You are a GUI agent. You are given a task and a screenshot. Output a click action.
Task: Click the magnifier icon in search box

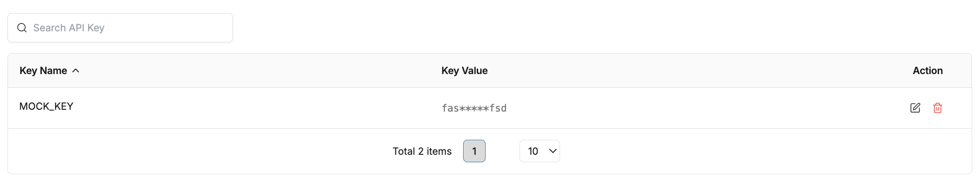coord(22,28)
